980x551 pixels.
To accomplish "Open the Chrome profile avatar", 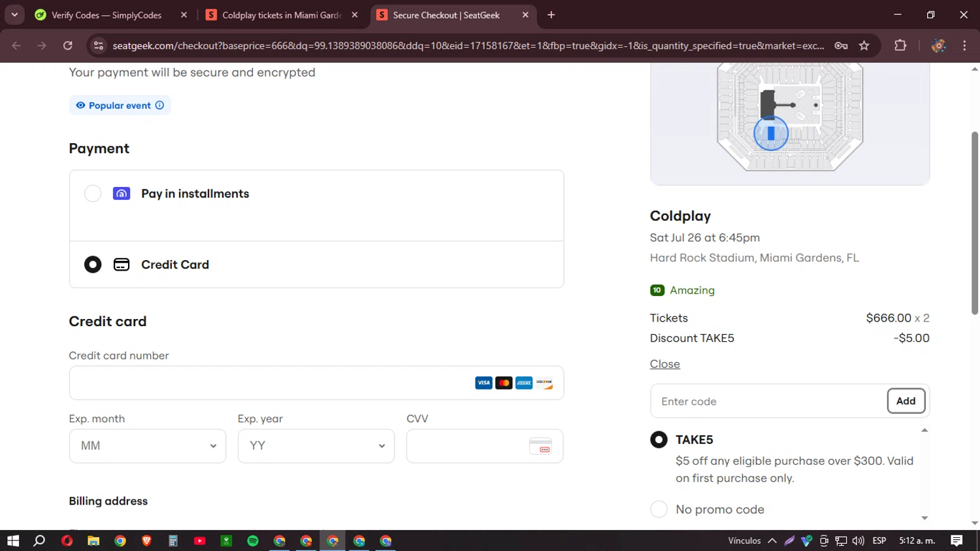I will point(939,46).
